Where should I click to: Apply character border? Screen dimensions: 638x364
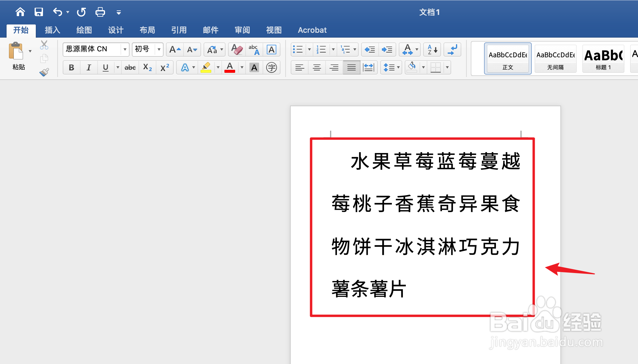click(271, 50)
